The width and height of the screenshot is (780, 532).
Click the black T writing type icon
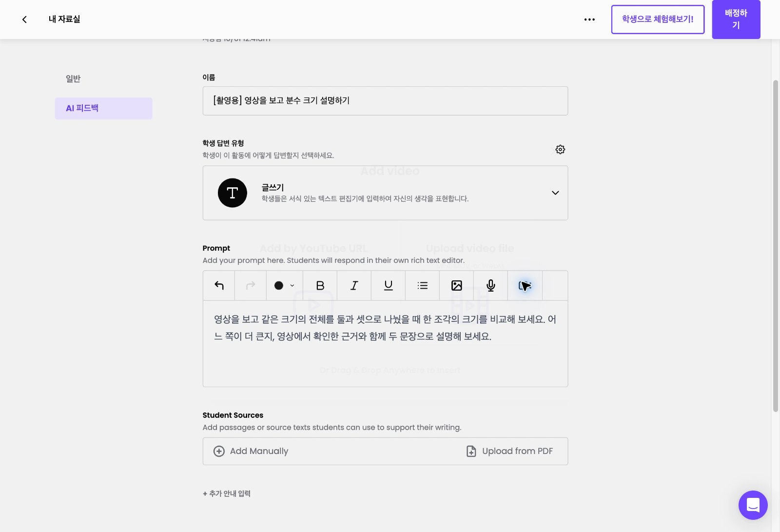233,193
